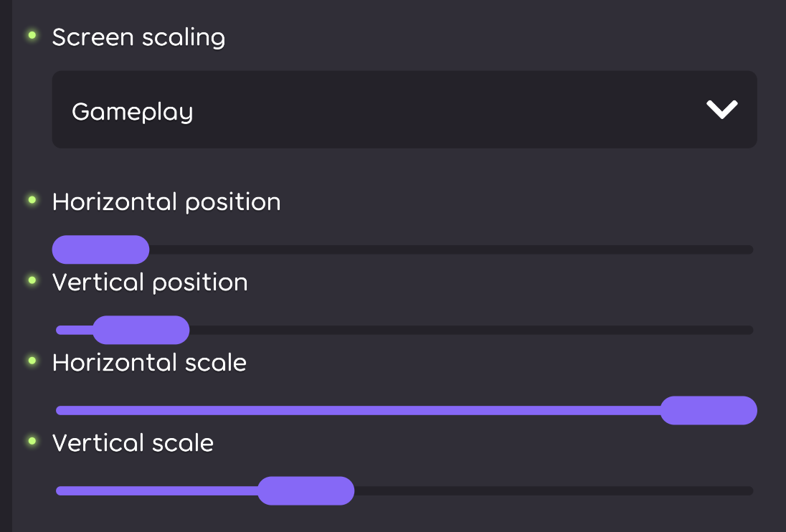Screen dimensions: 786x532
Task: Select the Vertical position label
Action: (150, 282)
